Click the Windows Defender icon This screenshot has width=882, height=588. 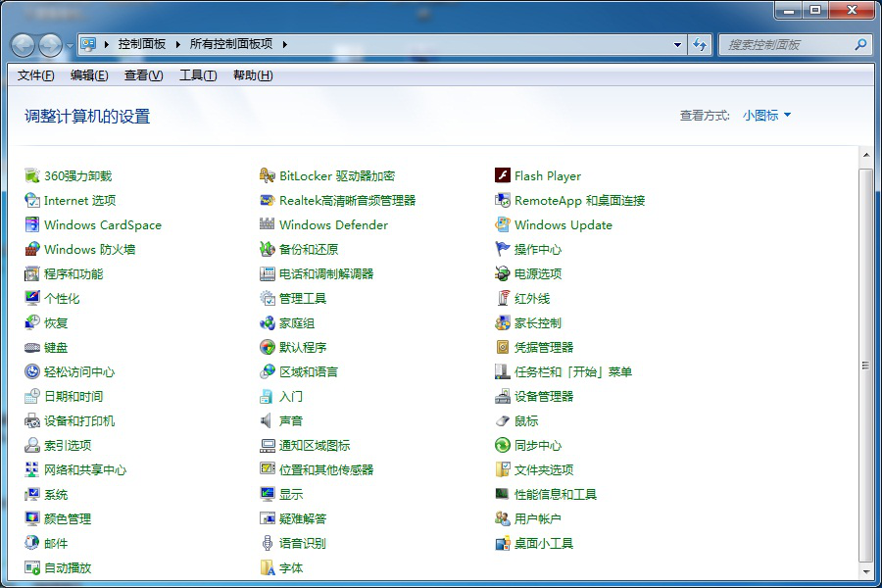point(268,225)
